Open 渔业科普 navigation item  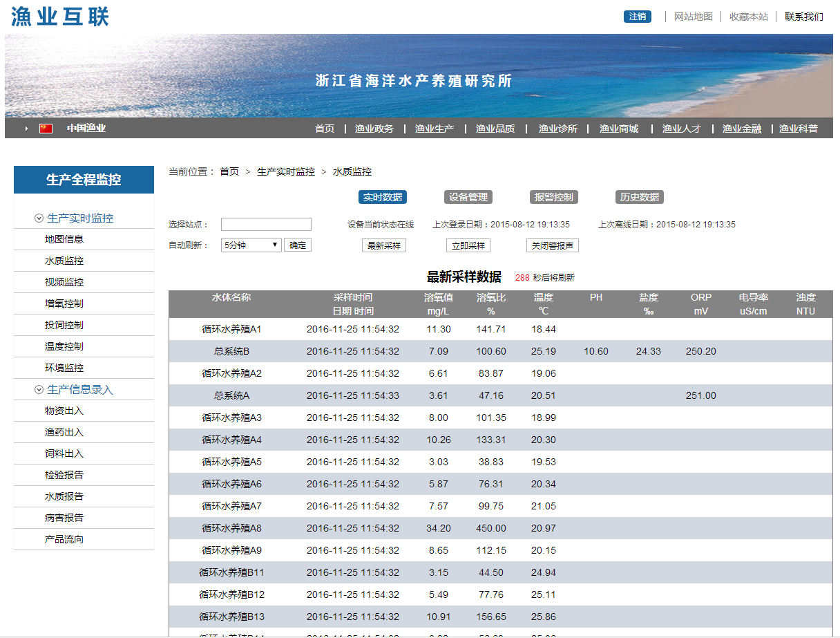coord(799,129)
